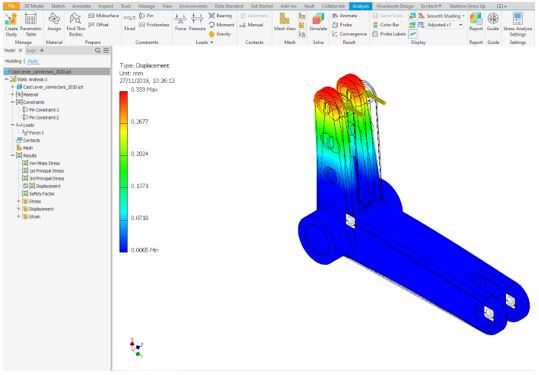Click the Study link in browser

(x=33, y=61)
